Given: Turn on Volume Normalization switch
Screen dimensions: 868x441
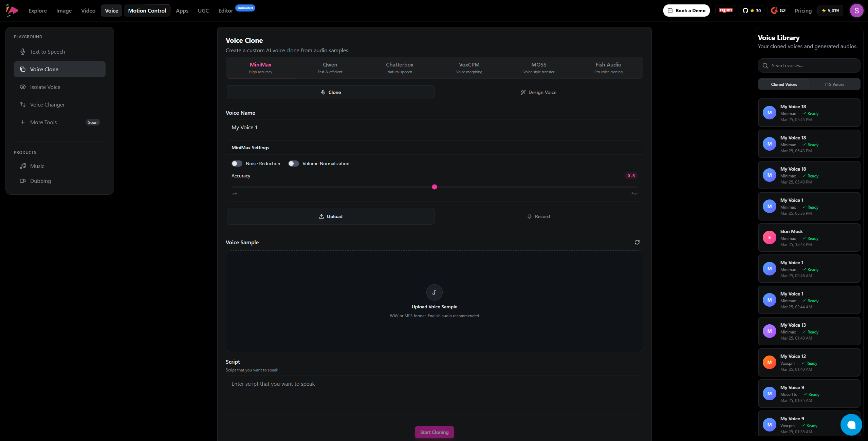Looking at the screenshot, I should pos(294,164).
